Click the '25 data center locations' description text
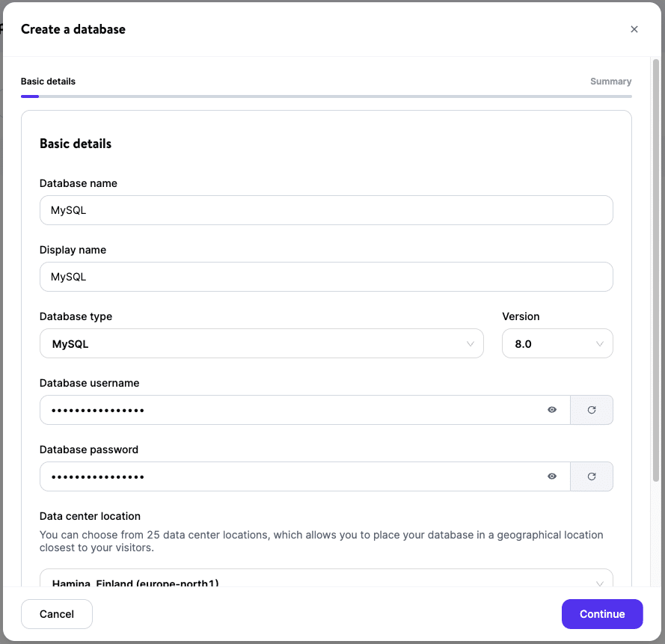The image size is (665, 644). click(321, 541)
